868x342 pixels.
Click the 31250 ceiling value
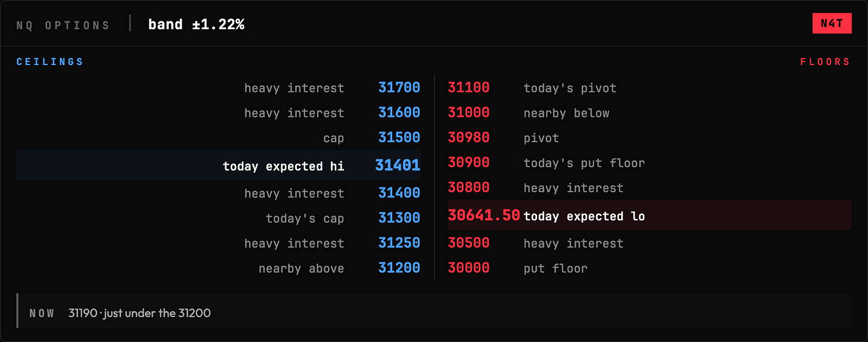point(399,243)
